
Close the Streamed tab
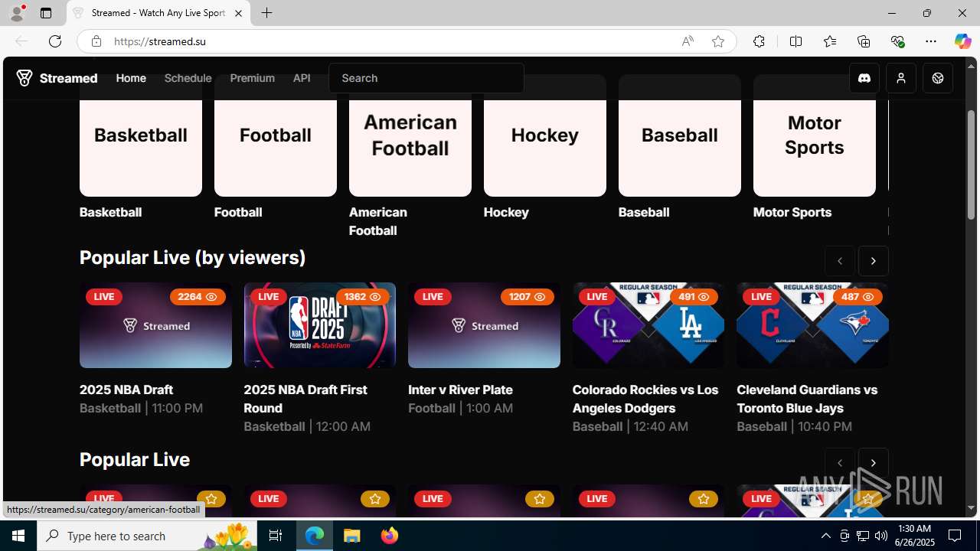tap(238, 13)
